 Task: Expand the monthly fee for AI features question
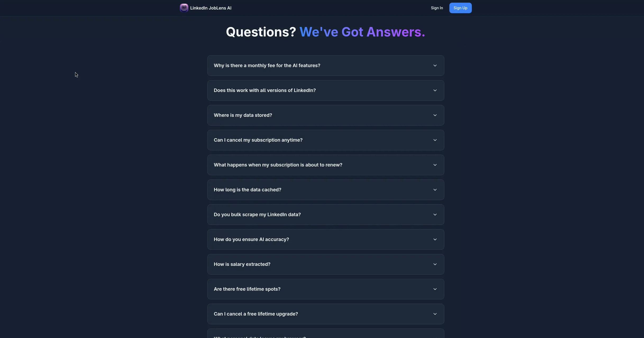(x=267, y=66)
